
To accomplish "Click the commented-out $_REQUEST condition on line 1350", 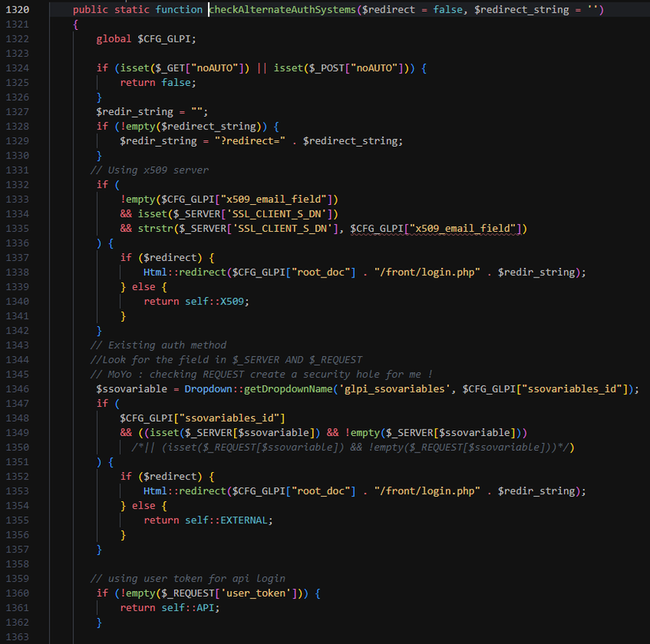I will (x=351, y=447).
